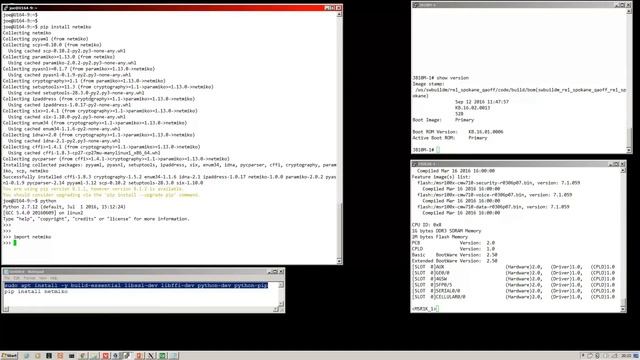Click the PuTTY title bar icon of the 3810M terminal window
Image resolution: width=640 pixels, height=360 pixels.
coord(416,5)
